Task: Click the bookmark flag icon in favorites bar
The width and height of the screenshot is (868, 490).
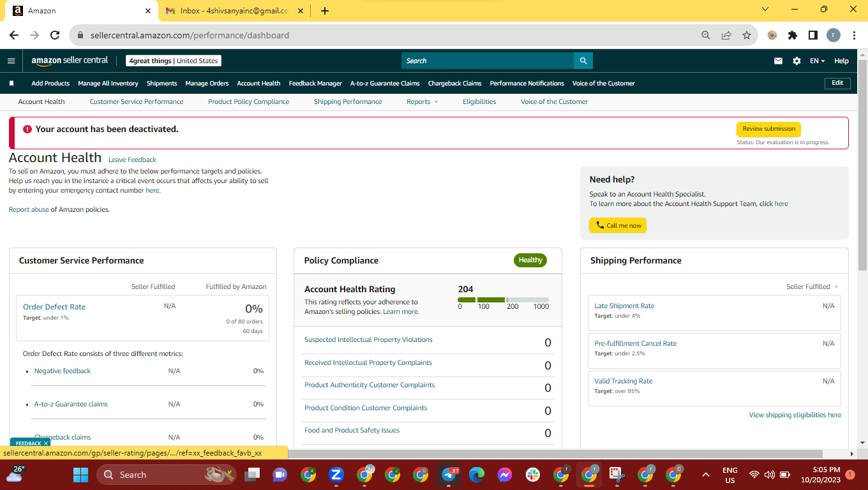Action: pyautogui.click(x=11, y=84)
